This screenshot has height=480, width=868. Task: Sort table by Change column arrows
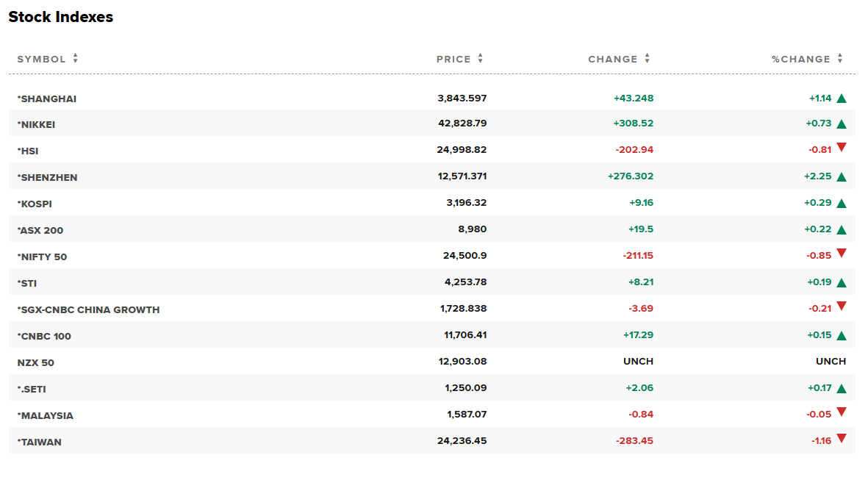[648, 59]
